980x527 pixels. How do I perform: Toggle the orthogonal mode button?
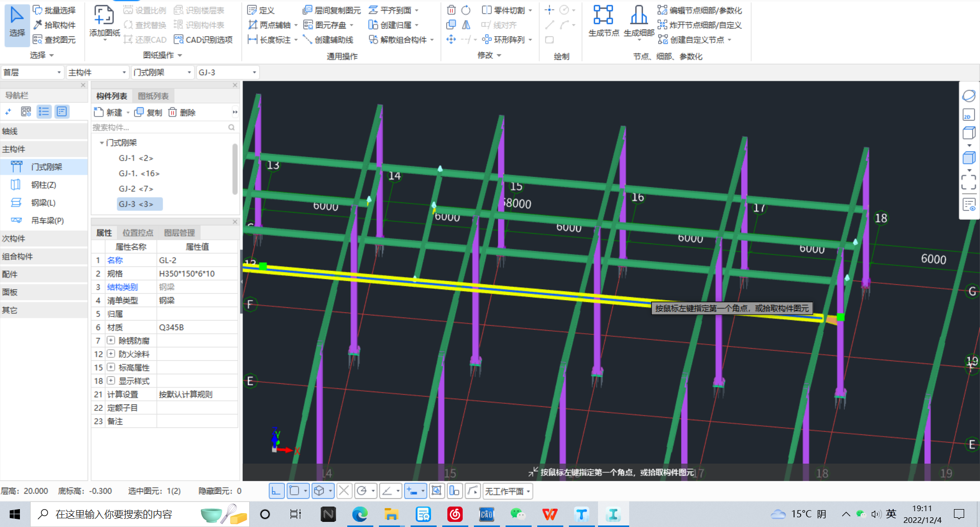pyautogui.click(x=276, y=491)
